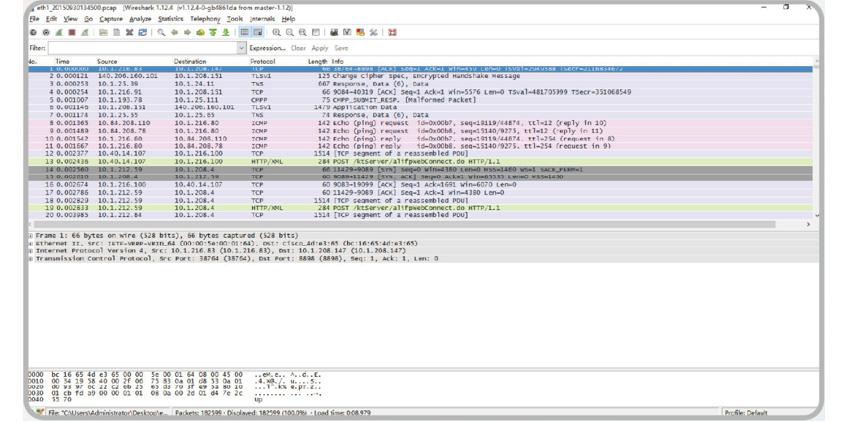Open the Statistics menu
The width and height of the screenshot is (843, 422).
coord(170,18)
